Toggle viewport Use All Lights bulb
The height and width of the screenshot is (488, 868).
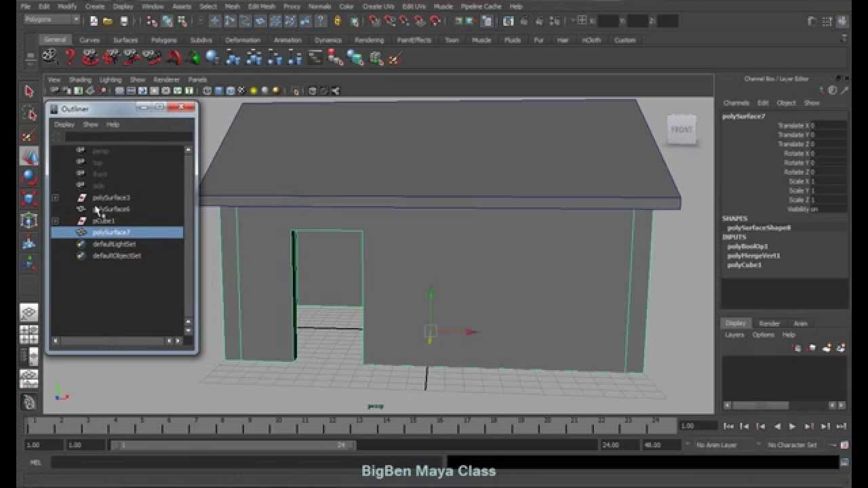point(254,91)
